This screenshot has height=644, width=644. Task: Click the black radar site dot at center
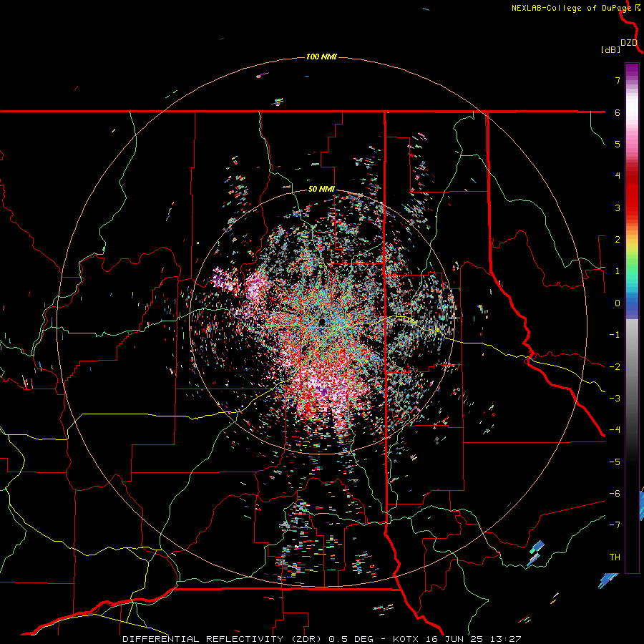coord(322,321)
